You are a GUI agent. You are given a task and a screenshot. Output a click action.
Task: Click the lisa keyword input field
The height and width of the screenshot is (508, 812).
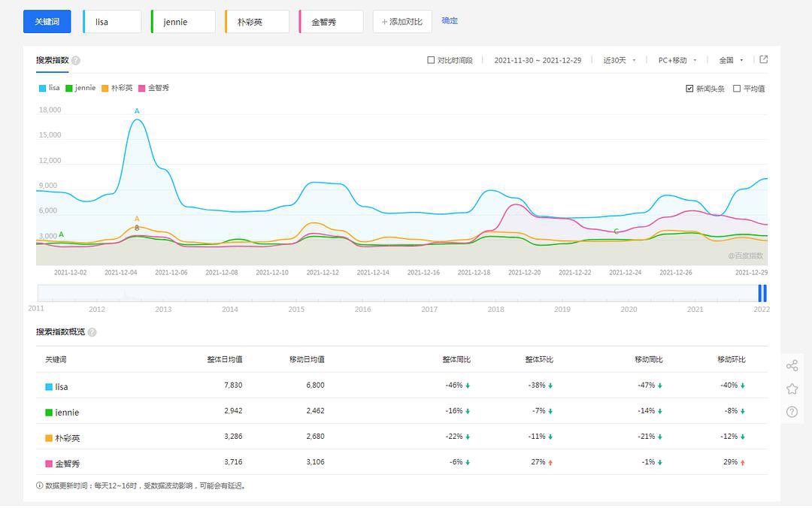pos(112,22)
